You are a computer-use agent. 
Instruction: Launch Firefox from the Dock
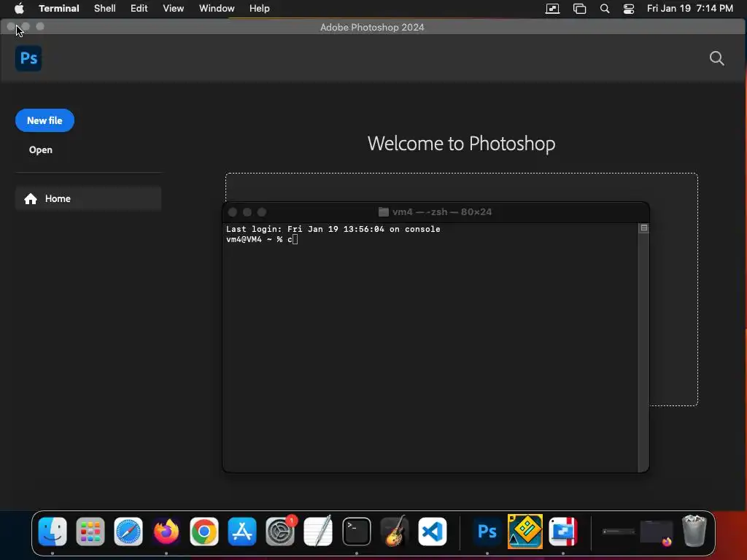(x=166, y=532)
